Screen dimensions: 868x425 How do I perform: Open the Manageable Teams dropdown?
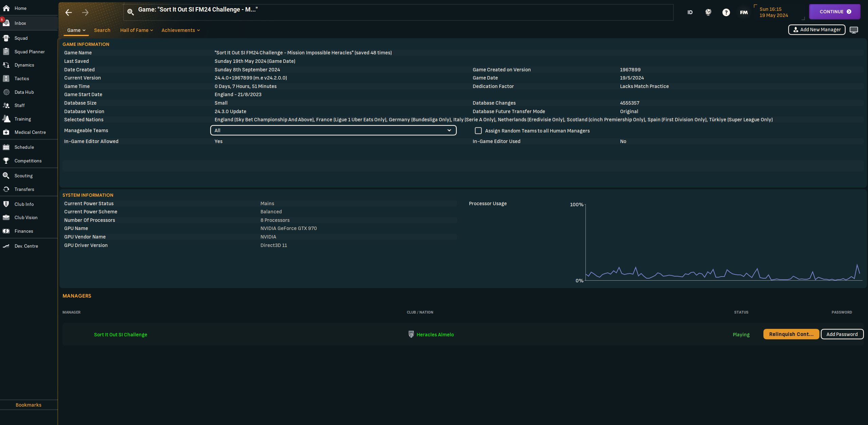[x=333, y=130]
